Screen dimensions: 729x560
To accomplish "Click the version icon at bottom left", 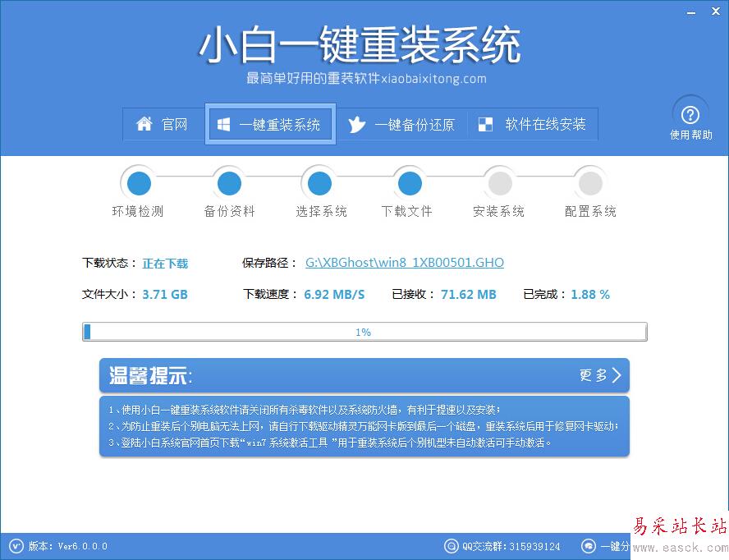I will pyautogui.click(x=16, y=546).
